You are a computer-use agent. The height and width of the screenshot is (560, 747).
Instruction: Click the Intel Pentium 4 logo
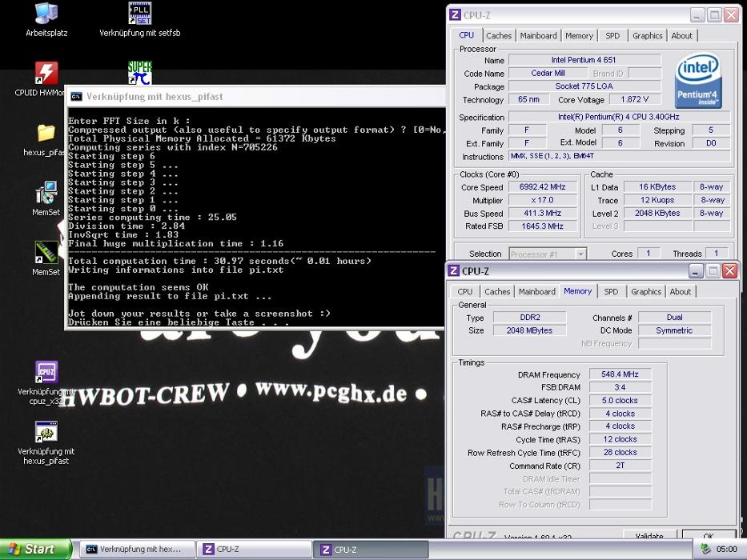698,81
